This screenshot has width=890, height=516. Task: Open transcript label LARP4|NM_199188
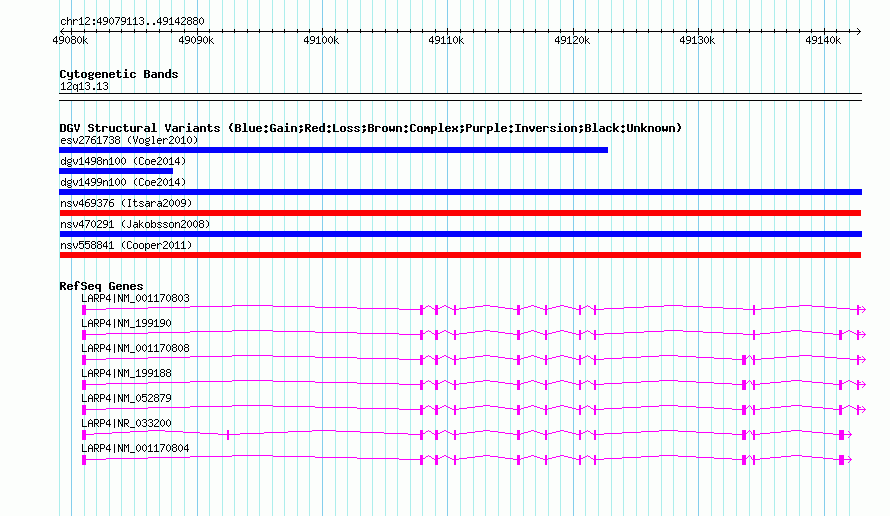click(x=126, y=373)
